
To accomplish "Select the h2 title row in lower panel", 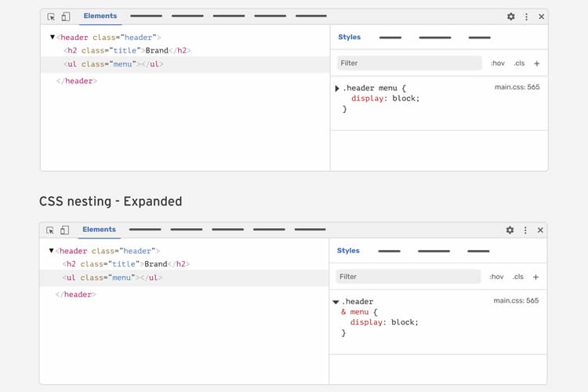I will (x=126, y=263).
